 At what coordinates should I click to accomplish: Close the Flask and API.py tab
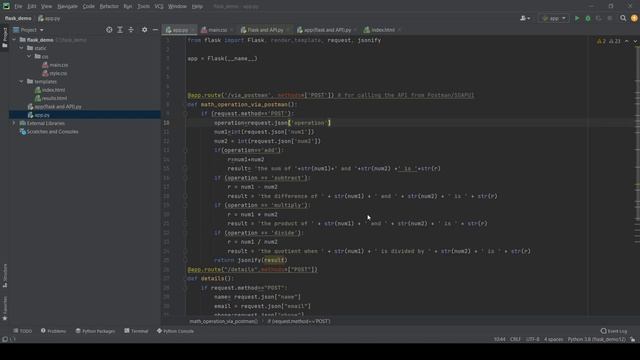288,30
